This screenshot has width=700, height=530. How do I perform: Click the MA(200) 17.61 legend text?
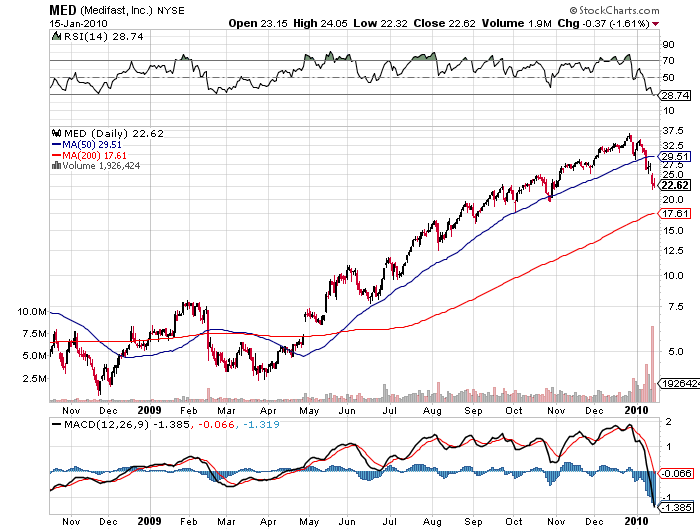click(94, 155)
